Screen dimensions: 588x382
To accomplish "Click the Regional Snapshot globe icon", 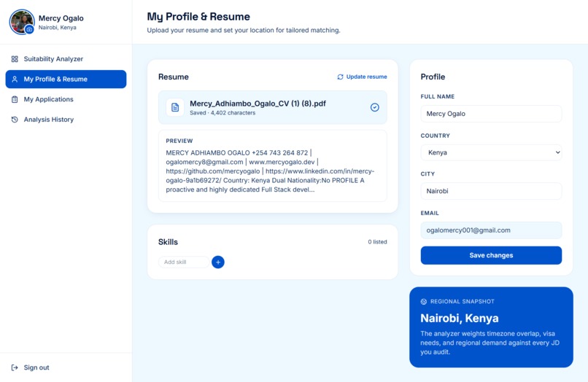I will (x=424, y=301).
